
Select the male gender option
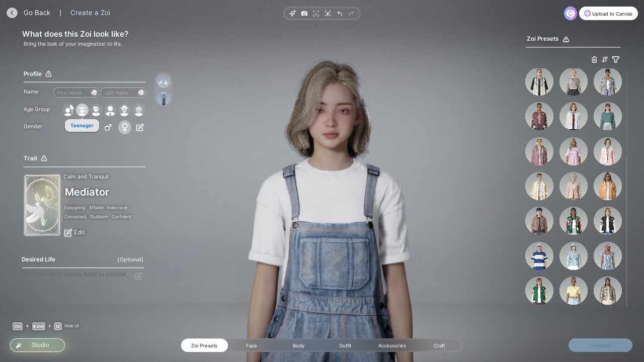(x=108, y=127)
